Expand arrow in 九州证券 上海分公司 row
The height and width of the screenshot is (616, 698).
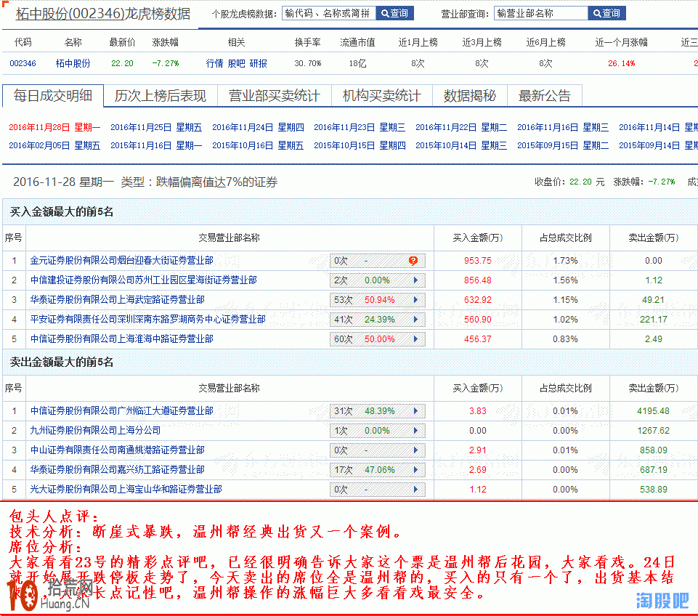click(x=415, y=431)
